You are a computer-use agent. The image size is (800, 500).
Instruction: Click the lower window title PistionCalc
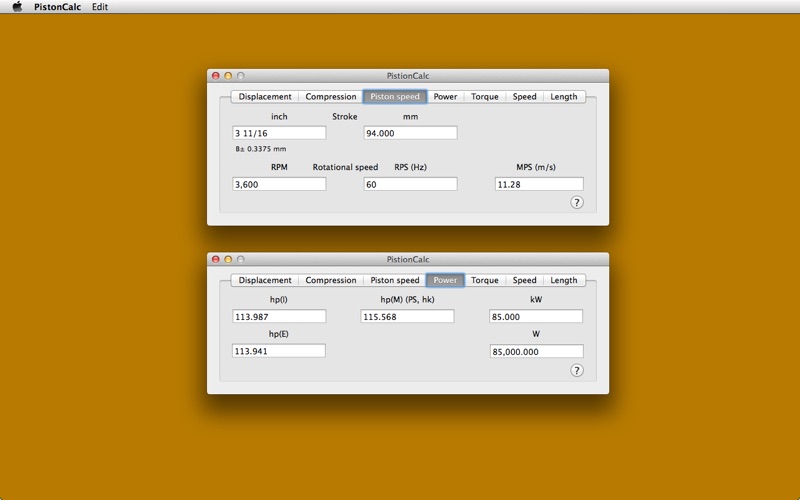[x=408, y=259]
